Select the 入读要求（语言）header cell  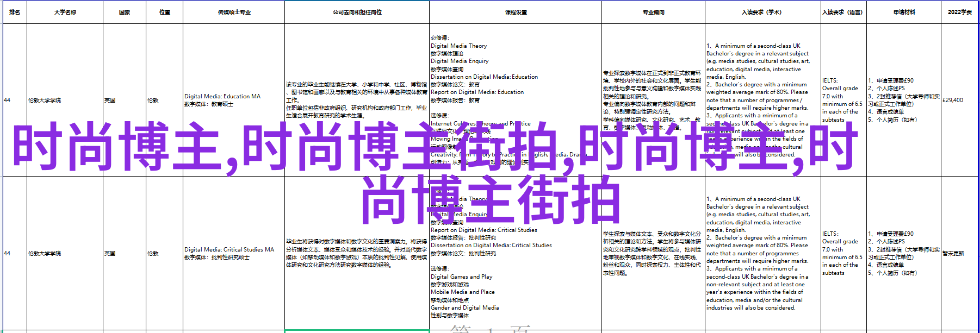tap(843, 12)
